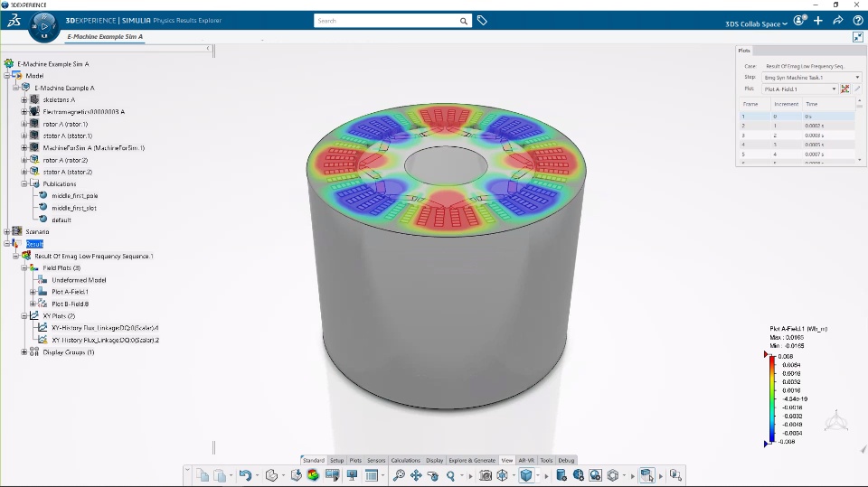Viewport: 868px width, 487px height.
Task: Select stator A (stator.2) tree item
Action: pos(68,172)
